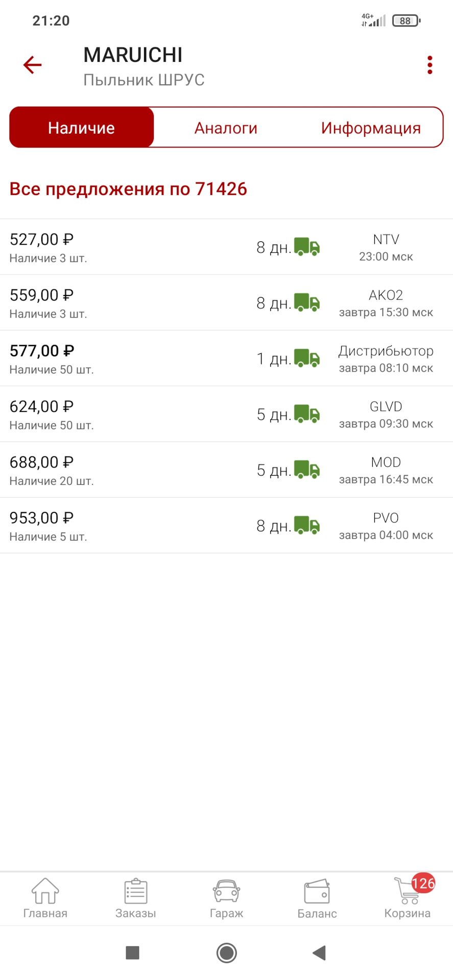Select the 559,00 ₽ AKO2 offer
Screen dimensions: 453x980
[226, 303]
